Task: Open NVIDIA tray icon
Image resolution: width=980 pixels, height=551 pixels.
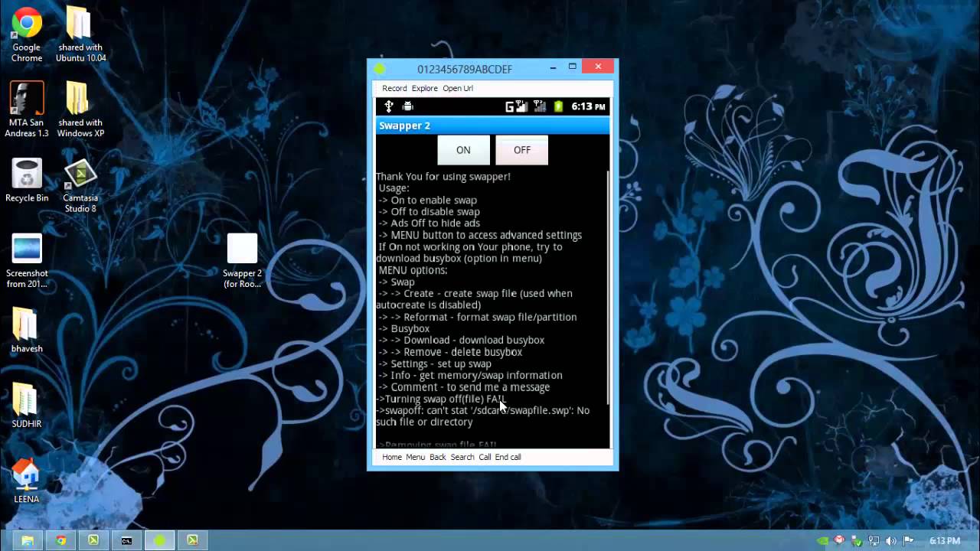Action: coord(823,540)
